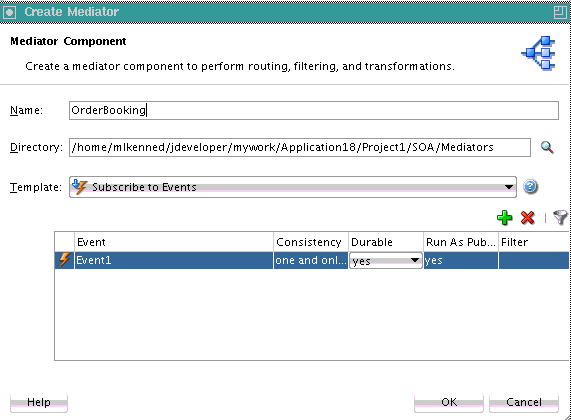The height and width of the screenshot is (420, 571).
Task: Click the OK button
Action: pos(449,402)
